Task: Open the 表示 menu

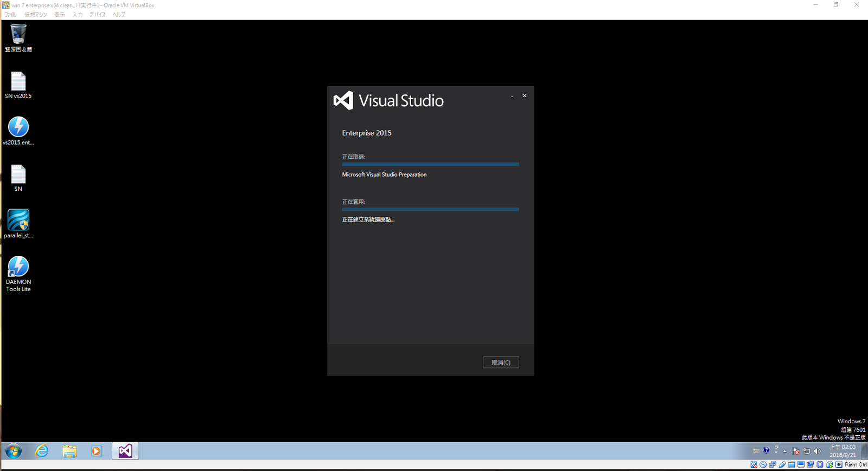Action: pos(60,15)
